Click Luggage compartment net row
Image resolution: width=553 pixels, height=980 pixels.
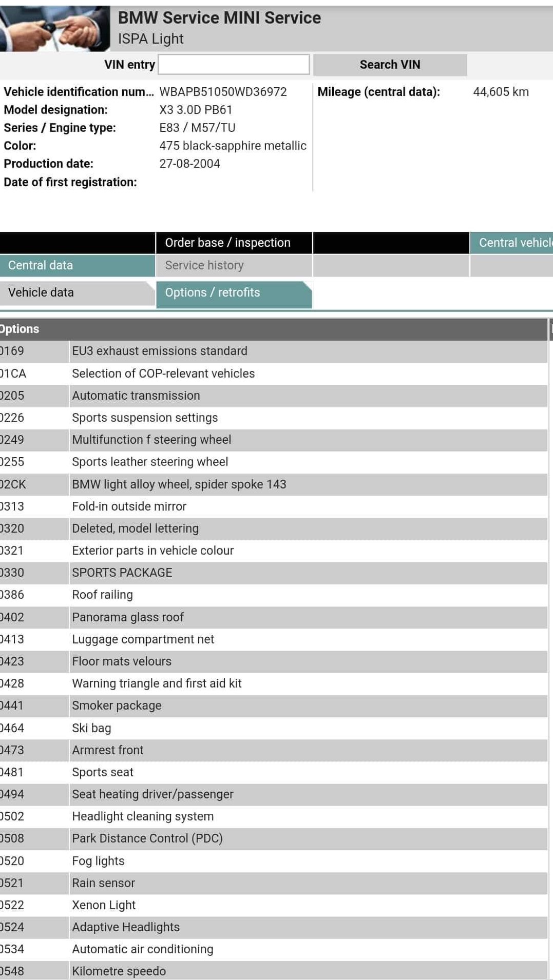tap(274, 639)
